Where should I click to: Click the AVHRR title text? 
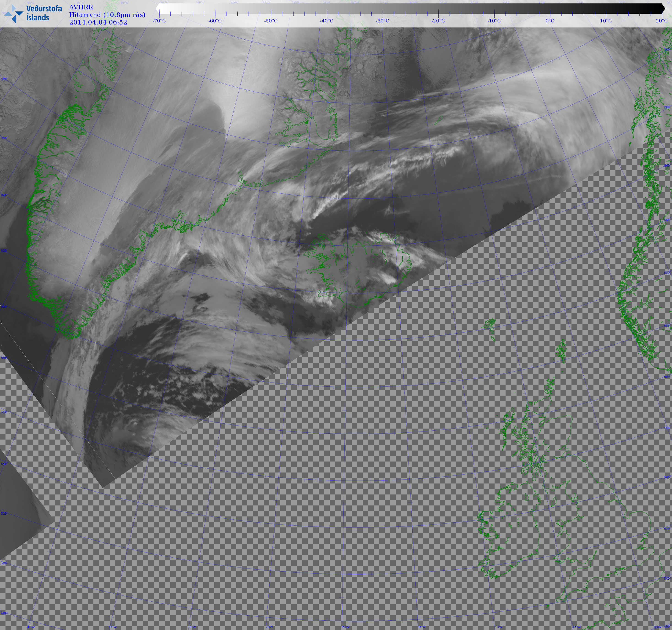(81, 7)
